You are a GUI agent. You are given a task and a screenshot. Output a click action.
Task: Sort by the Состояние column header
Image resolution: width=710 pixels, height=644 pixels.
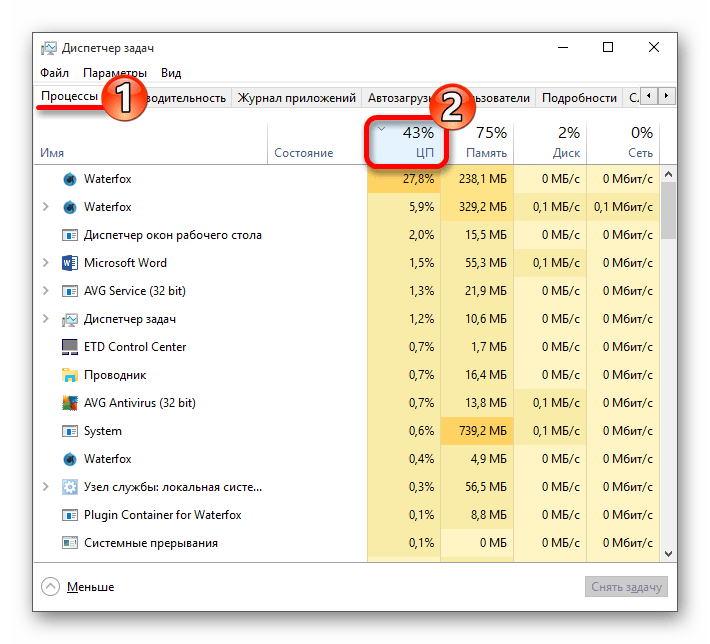tap(317, 143)
